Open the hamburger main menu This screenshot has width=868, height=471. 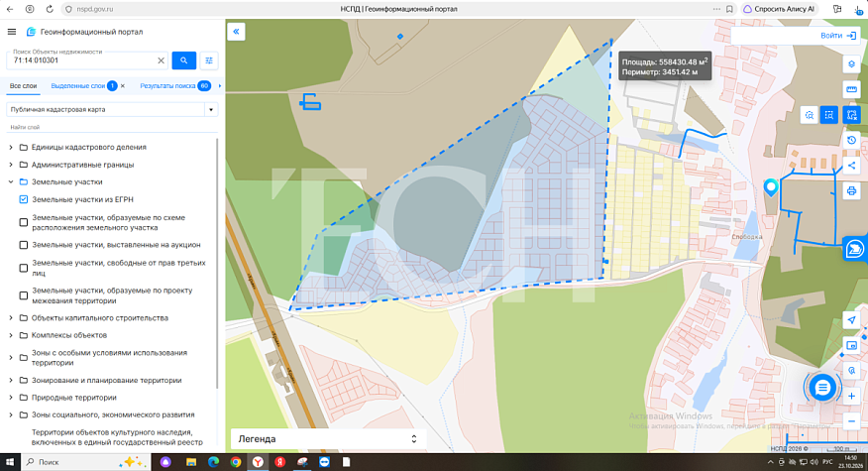pyautogui.click(x=12, y=32)
